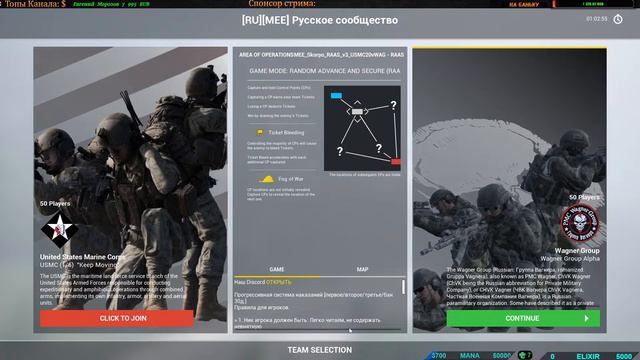640x360 pixels.
Task: Click the red team base marker
Action: [x=396, y=162]
